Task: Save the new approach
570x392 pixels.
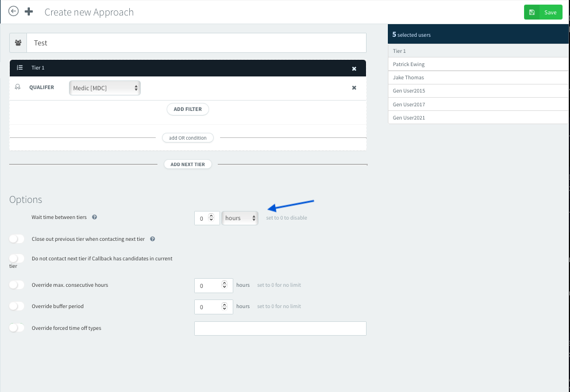Action: point(543,12)
